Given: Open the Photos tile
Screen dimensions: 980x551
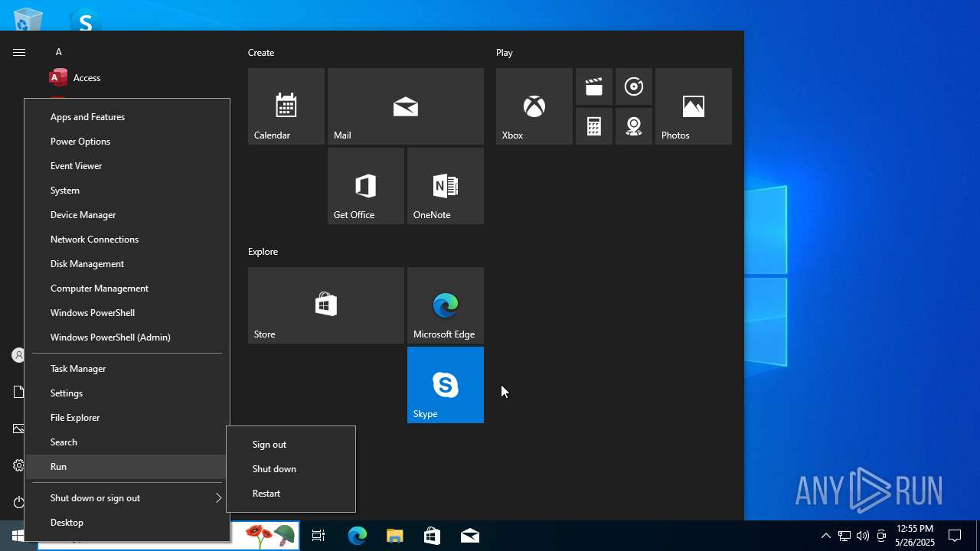Looking at the screenshot, I should [x=694, y=106].
